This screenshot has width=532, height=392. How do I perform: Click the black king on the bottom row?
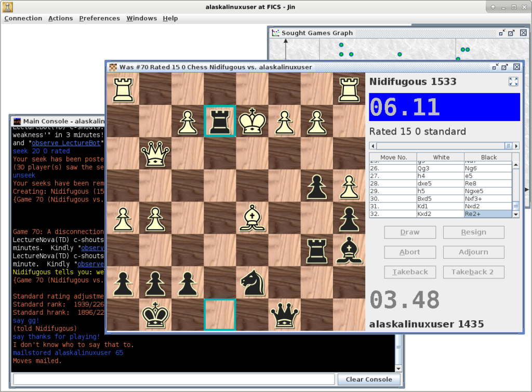155,315
